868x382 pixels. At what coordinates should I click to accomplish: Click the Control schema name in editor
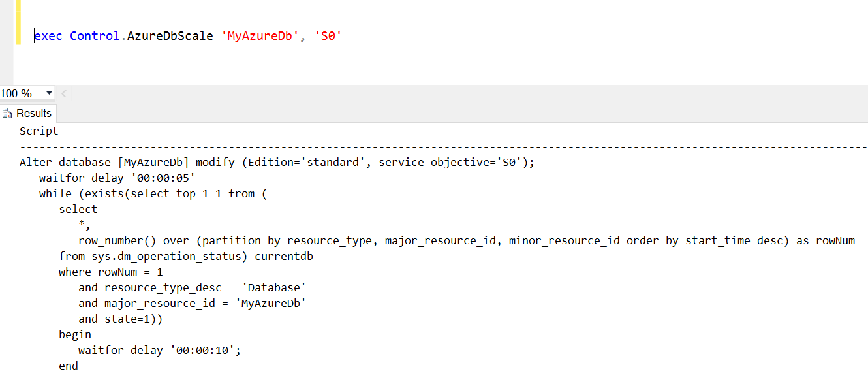click(95, 36)
